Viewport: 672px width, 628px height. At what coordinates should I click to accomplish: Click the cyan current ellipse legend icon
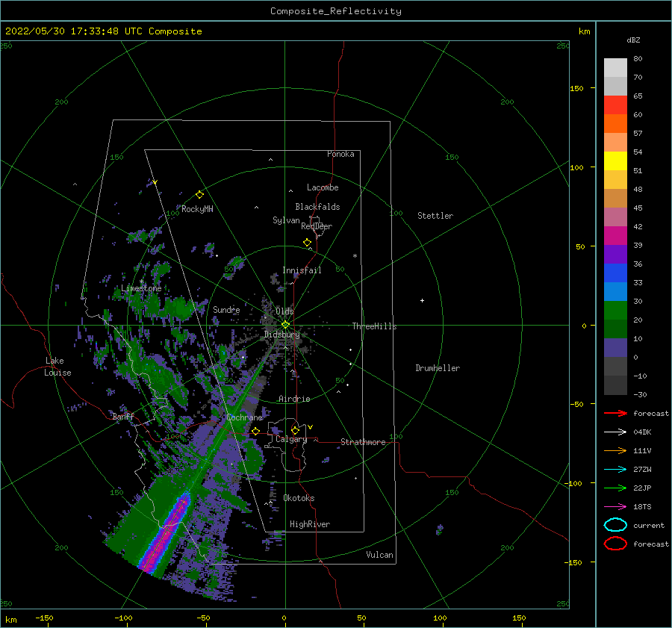615,525
